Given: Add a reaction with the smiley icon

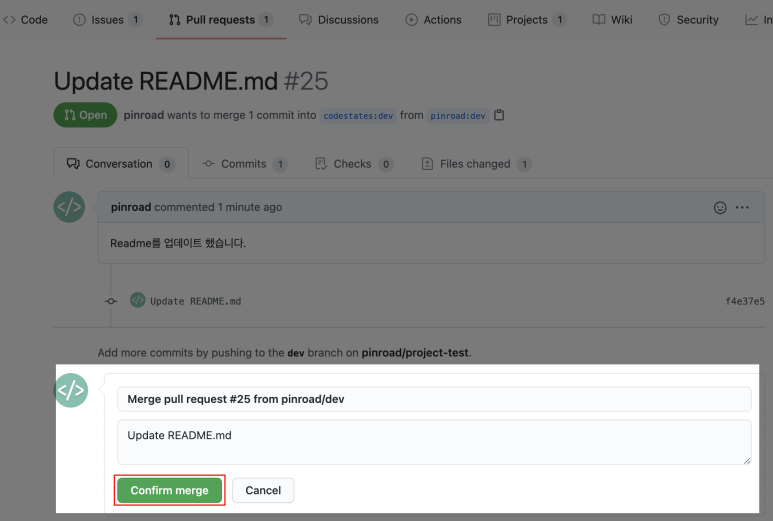Looking at the screenshot, I should point(720,208).
